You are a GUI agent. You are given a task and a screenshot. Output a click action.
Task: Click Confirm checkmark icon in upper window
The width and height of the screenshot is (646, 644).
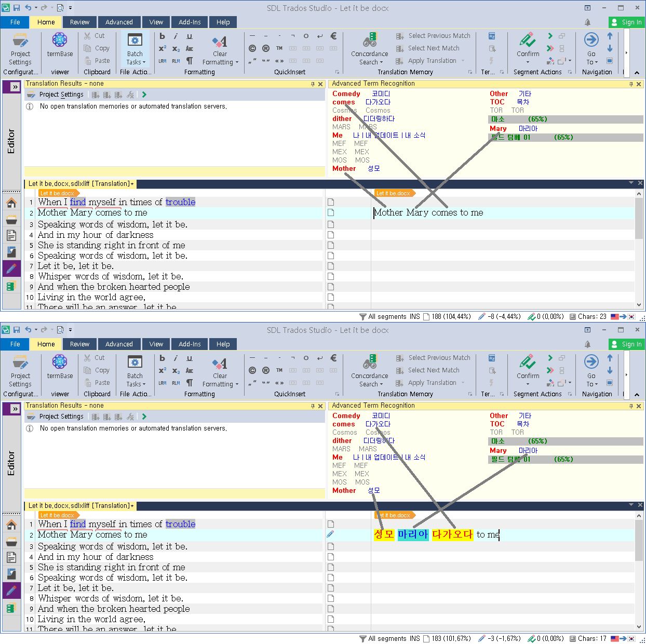pos(528,40)
